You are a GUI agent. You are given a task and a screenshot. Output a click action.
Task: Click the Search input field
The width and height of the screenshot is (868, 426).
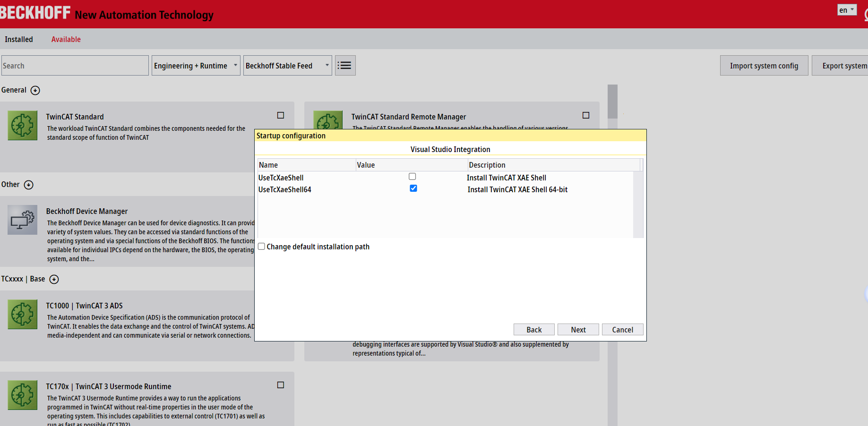pos(75,66)
